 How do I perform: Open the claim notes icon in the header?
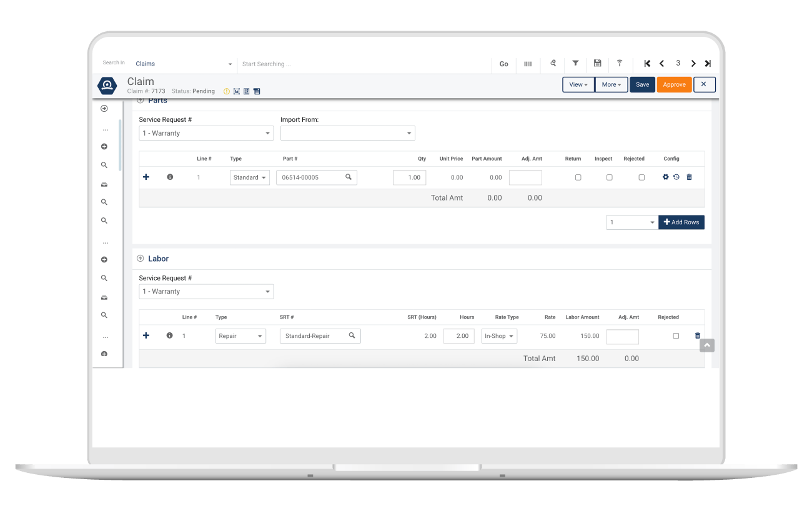click(257, 91)
